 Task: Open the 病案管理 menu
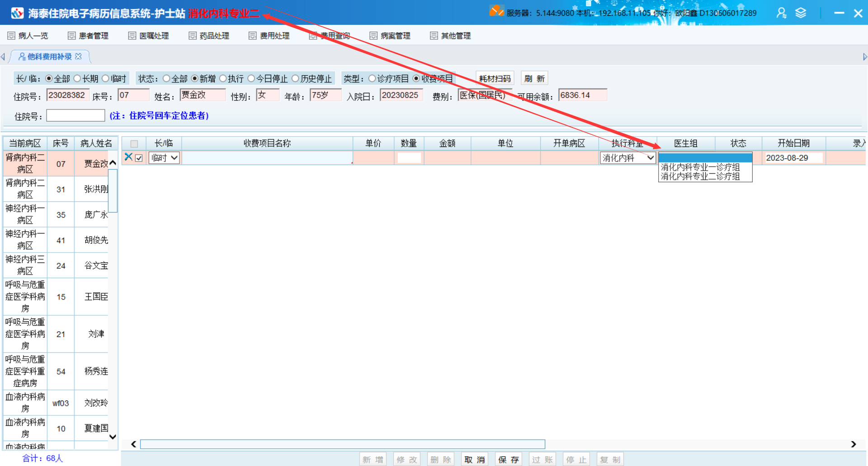(390, 36)
